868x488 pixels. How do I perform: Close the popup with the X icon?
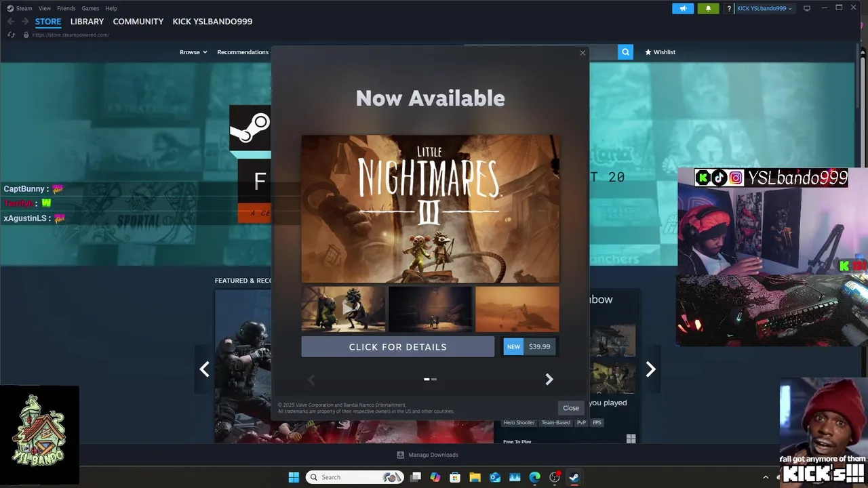[x=583, y=53]
